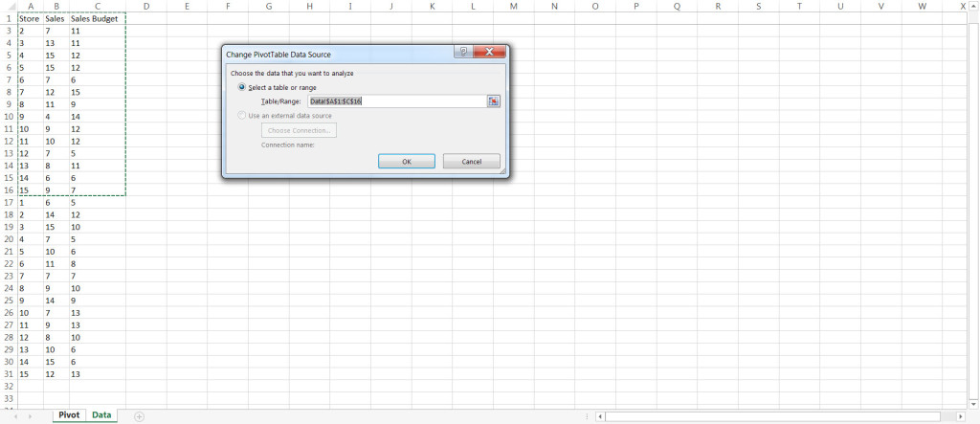This screenshot has width=980, height=424.
Task: Click the collapse dialog range selector icon
Action: point(494,101)
